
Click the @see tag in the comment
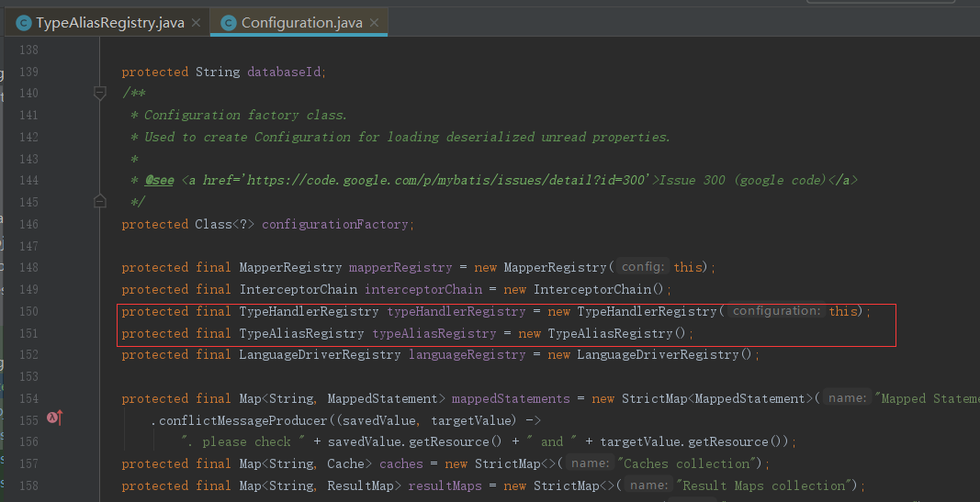click(x=160, y=181)
